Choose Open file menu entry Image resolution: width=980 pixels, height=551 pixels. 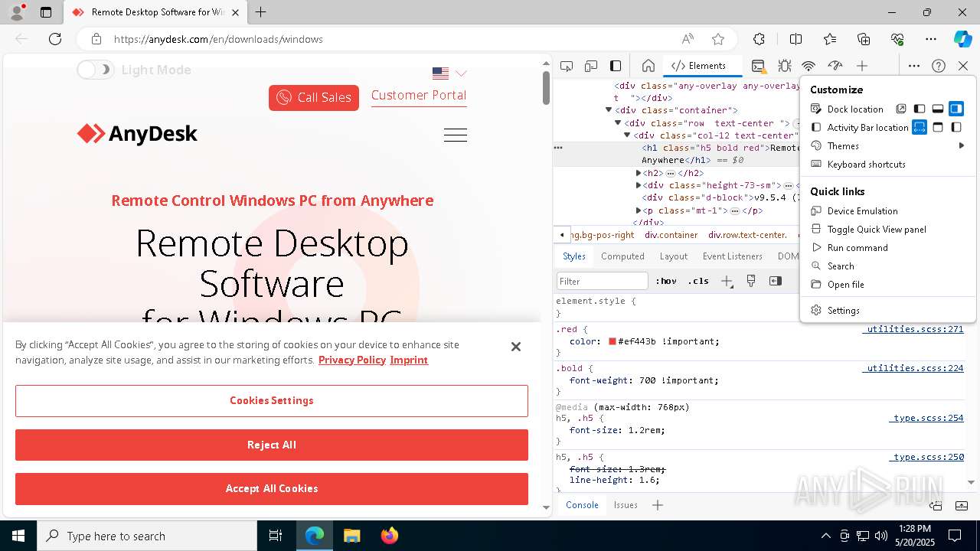[887, 284]
